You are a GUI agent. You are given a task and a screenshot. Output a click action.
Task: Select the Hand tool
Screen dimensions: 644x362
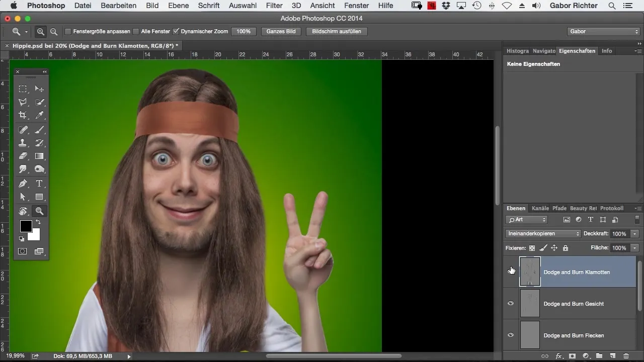[23, 211]
